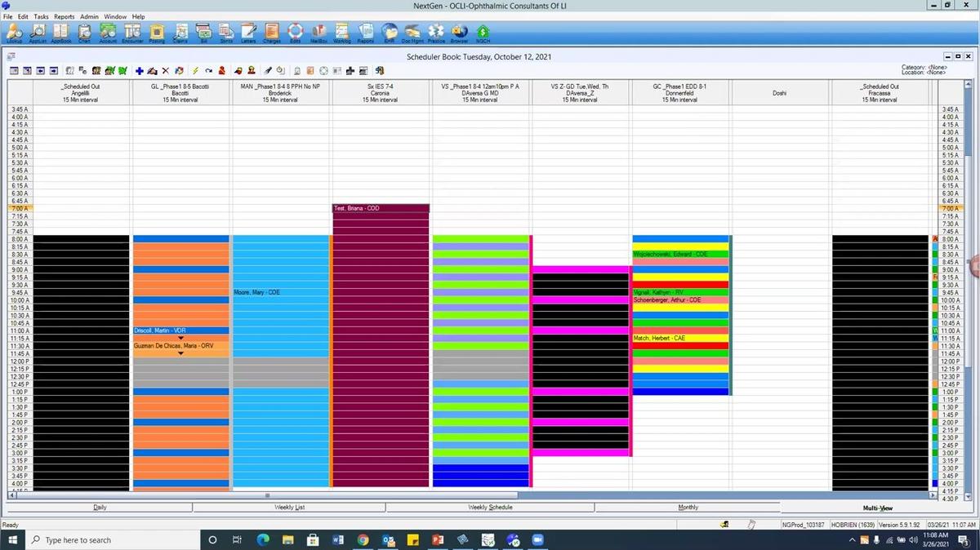This screenshot has height=550, width=980.
Task: Expand the arrow under Driscoll, Martin appointment
Action: coord(181,337)
